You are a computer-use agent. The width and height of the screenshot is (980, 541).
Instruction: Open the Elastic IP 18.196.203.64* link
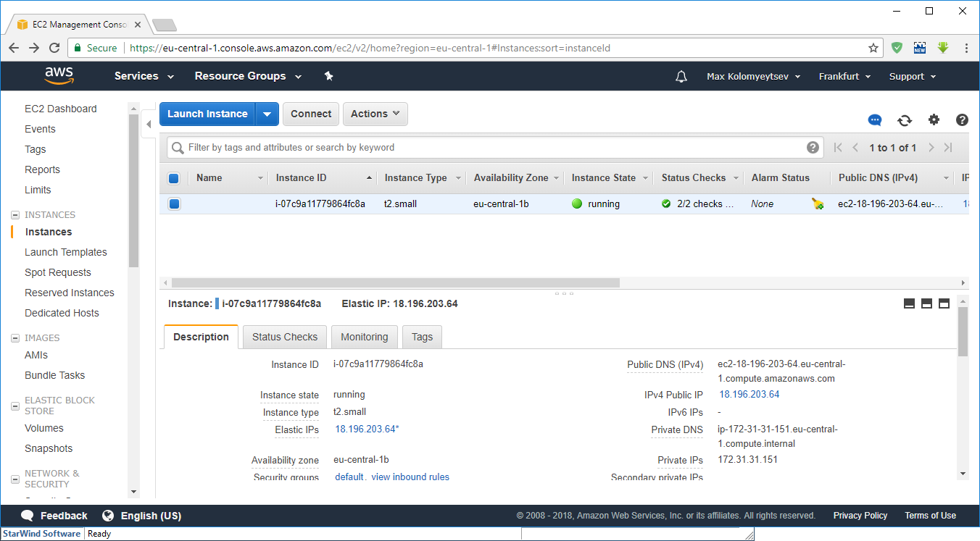367,429
